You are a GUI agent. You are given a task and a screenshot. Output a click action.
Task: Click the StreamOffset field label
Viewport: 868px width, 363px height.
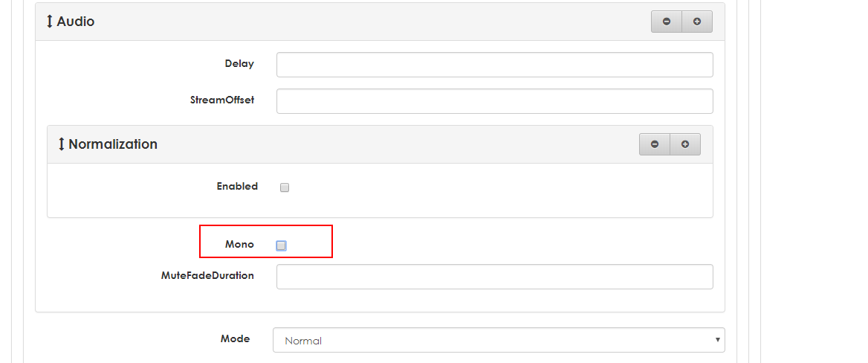pos(222,100)
